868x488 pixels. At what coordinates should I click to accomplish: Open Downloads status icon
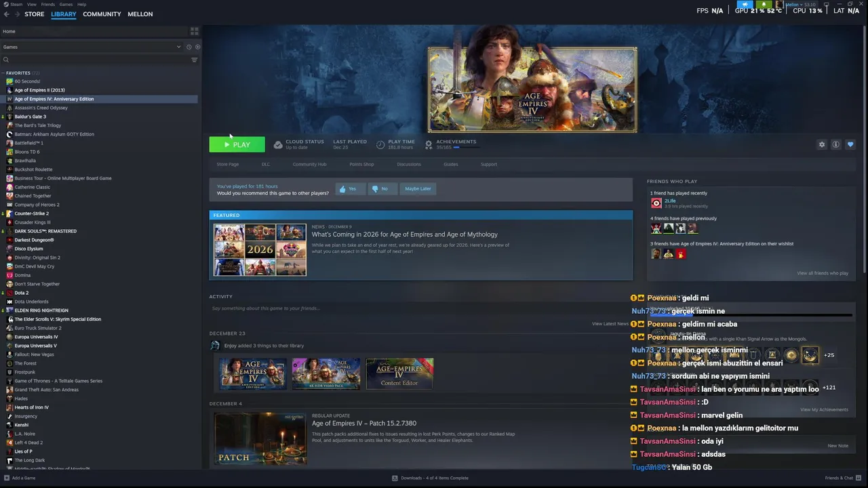[x=395, y=478]
